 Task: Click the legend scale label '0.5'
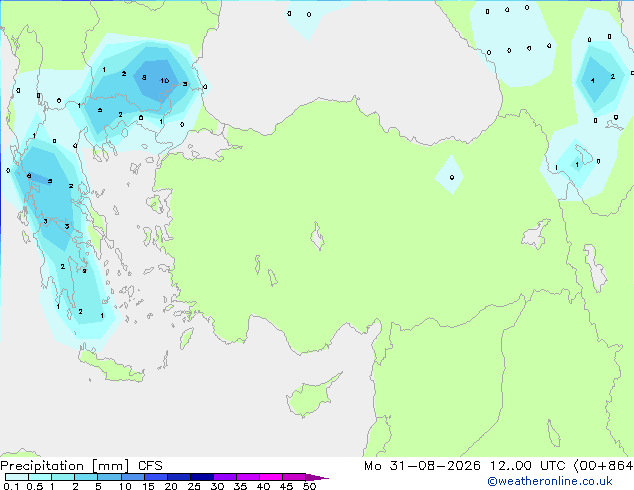[x=35, y=486]
